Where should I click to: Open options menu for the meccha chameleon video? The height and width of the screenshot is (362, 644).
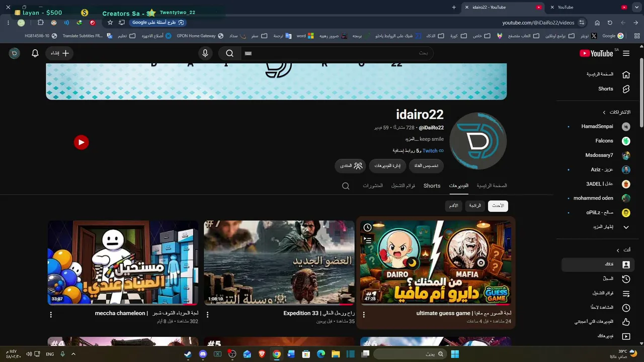(51, 315)
